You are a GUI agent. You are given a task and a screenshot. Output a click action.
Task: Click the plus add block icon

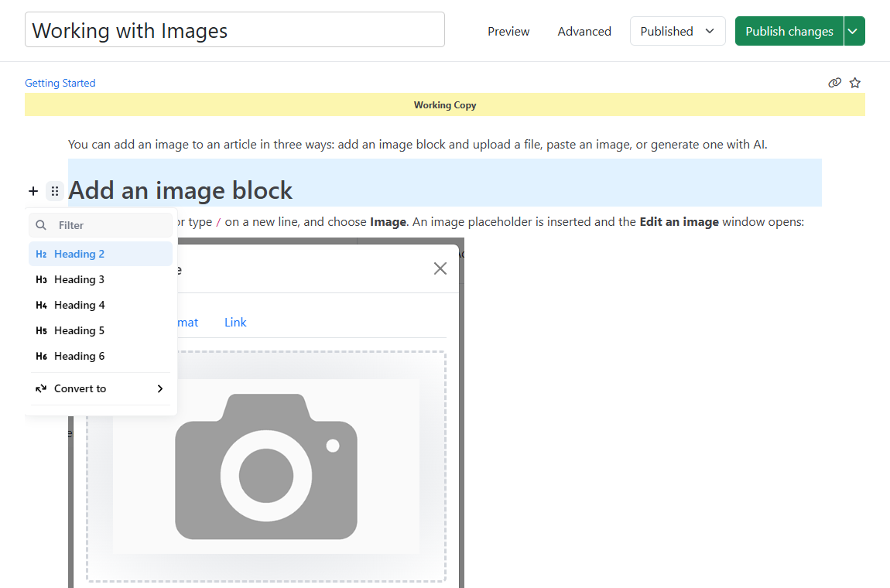(33, 191)
